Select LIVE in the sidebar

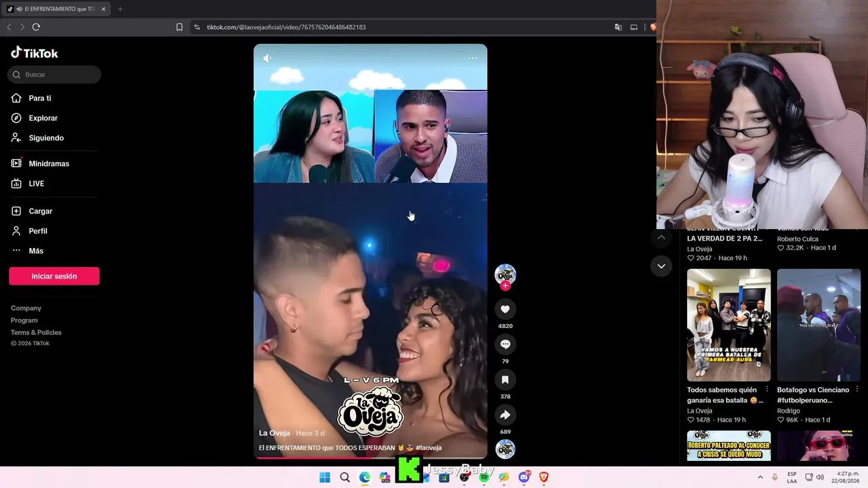(28, 184)
